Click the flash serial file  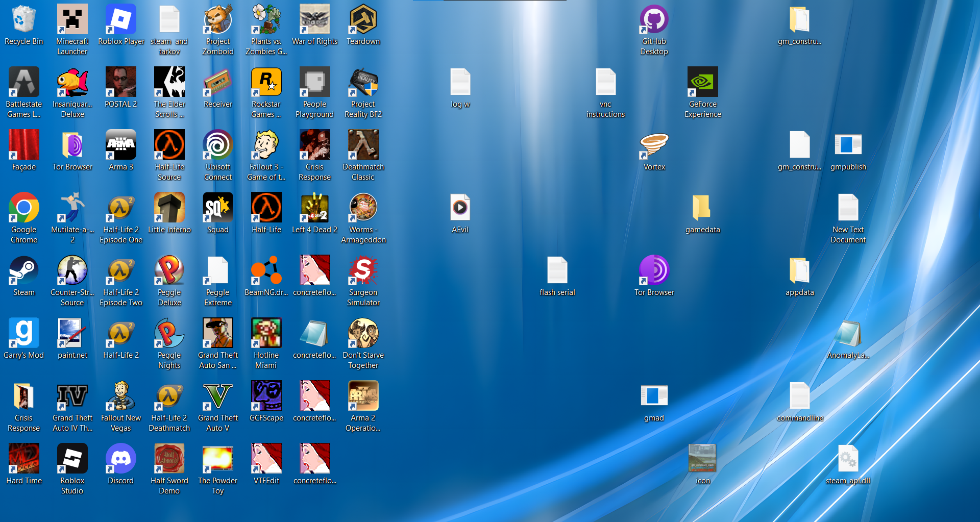557,270
